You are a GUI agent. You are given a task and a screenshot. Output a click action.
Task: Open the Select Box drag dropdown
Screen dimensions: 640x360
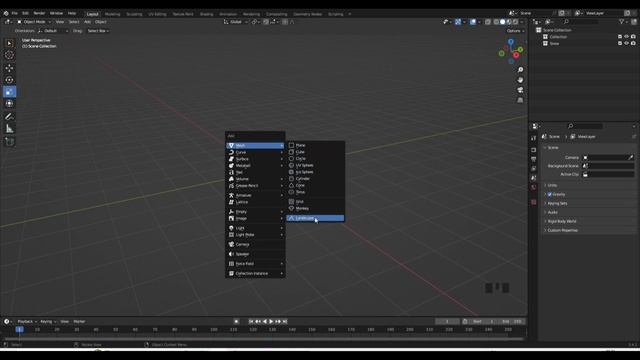click(98, 31)
